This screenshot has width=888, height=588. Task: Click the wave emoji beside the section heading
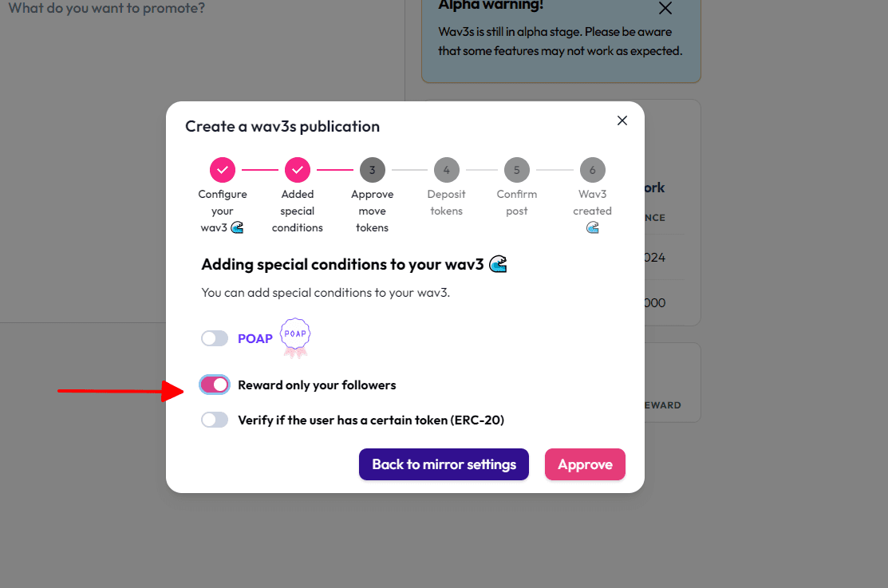coord(498,264)
